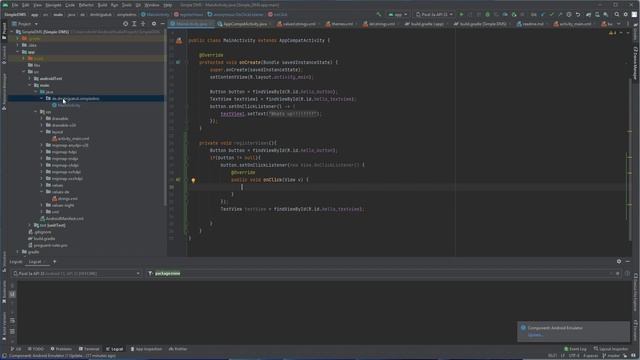
Task: Click the yellow lightbulb quick-fix icon
Action: [193, 180]
